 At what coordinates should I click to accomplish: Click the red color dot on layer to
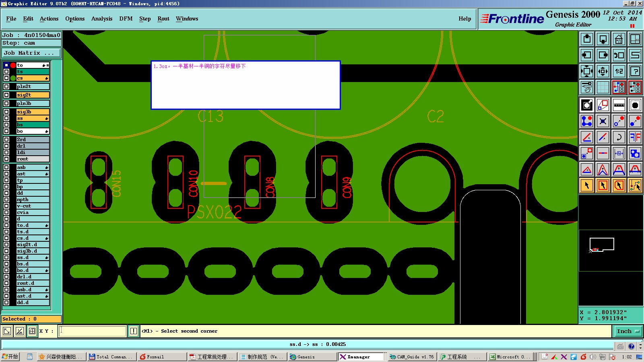pos(13,65)
